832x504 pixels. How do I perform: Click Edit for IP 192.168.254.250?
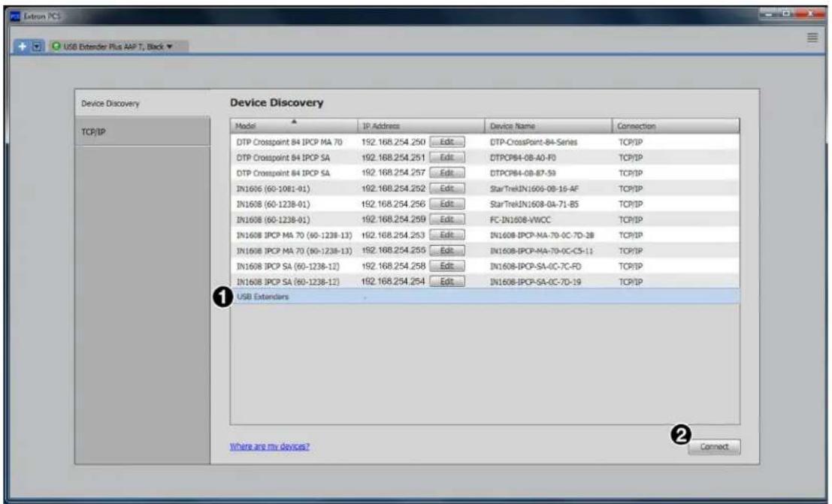coord(447,142)
